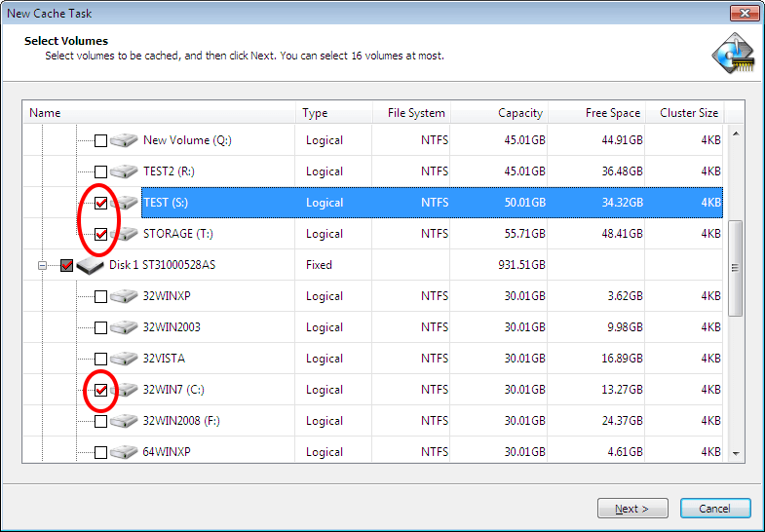Viewport: 765px width, 532px height.
Task: Select the 32WIN2003 row name
Action: (x=172, y=327)
